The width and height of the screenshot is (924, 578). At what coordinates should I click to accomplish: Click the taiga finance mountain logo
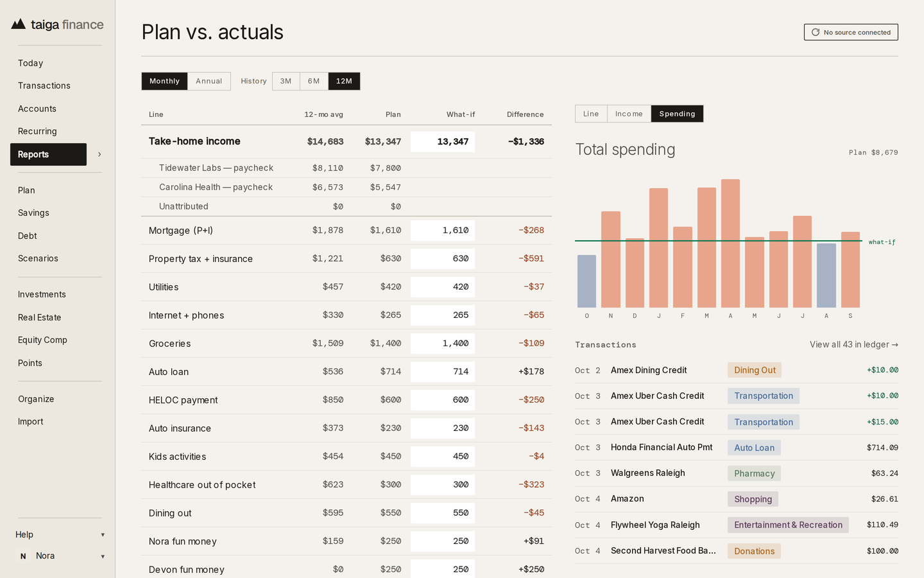click(x=19, y=24)
